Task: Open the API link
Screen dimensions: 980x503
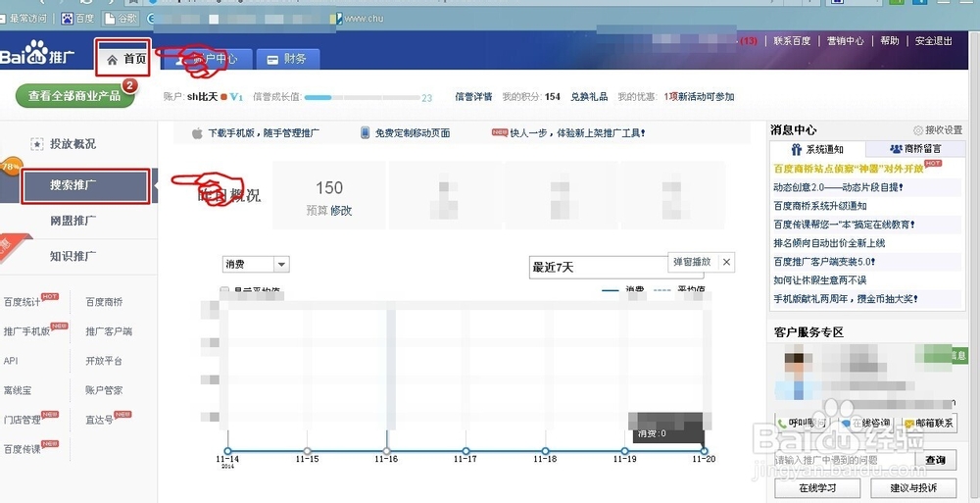Action: [x=11, y=361]
